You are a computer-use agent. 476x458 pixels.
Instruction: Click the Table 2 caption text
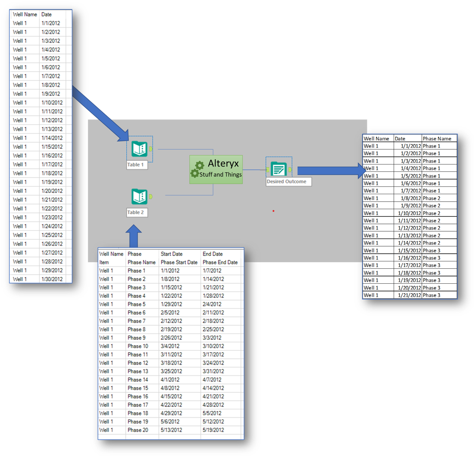click(x=137, y=212)
